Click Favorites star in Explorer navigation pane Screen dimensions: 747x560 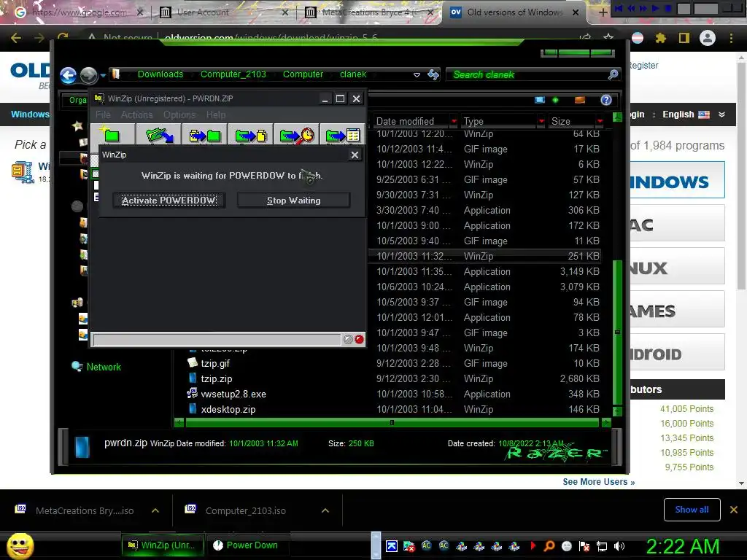[x=77, y=125]
